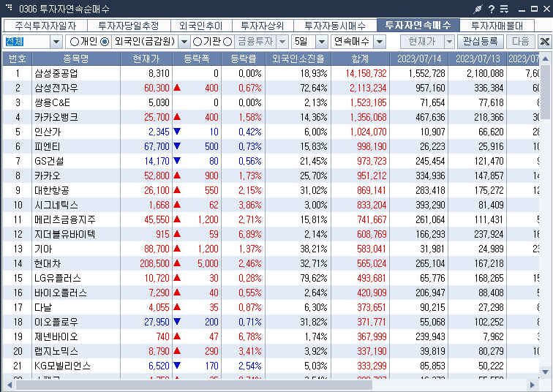Click the window grip icon beside 0306 title

pyautogui.click(x=9, y=7)
